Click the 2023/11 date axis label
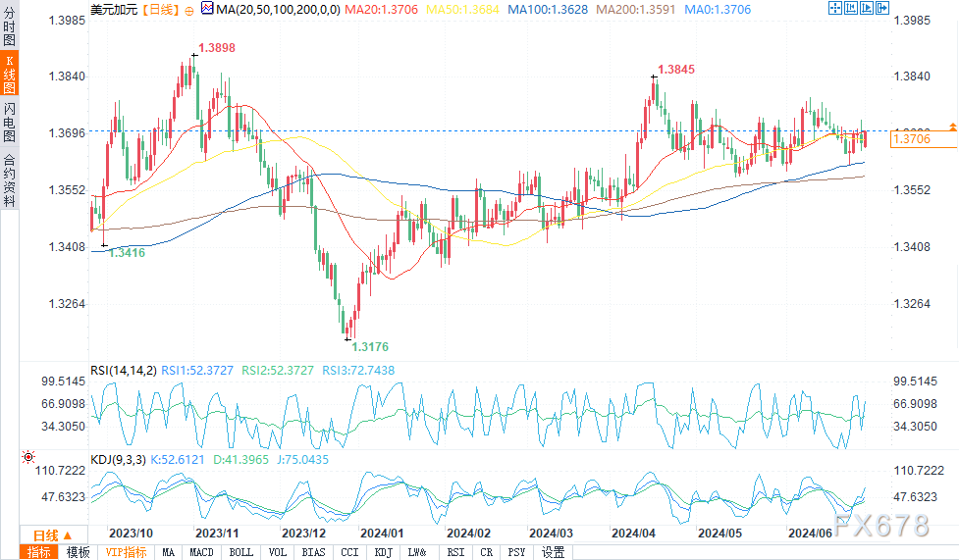Image resolution: width=959 pixels, height=560 pixels. [x=217, y=534]
